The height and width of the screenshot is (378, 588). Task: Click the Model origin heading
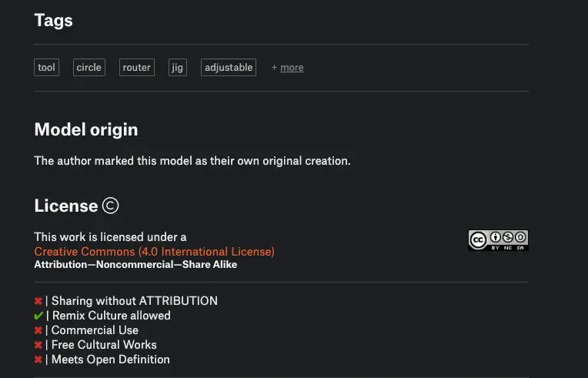point(86,130)
